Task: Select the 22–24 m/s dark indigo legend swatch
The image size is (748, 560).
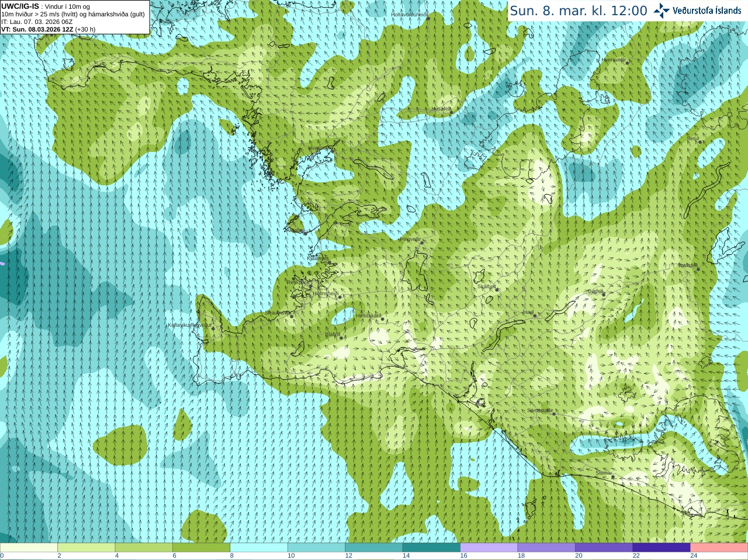Action: click(x=662, y=548)
